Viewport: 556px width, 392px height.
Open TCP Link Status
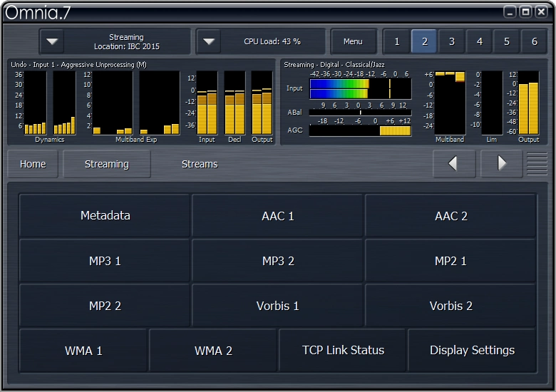click(x=343, y=350)
